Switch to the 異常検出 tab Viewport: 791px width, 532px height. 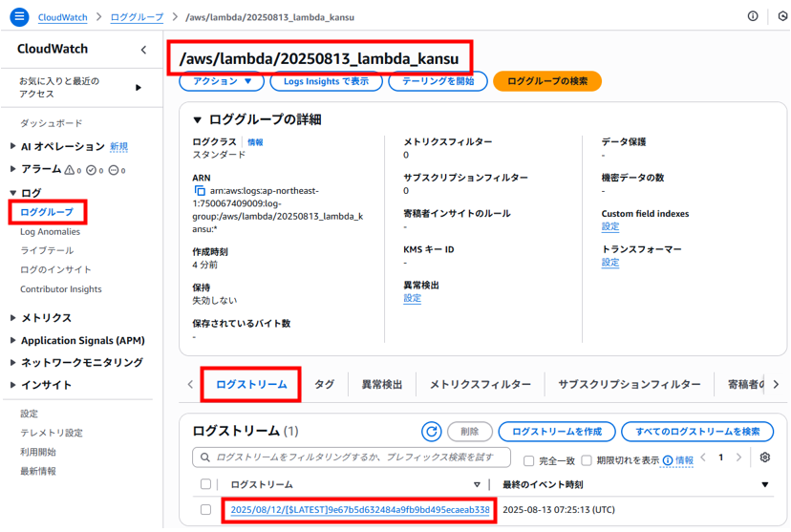382,384
